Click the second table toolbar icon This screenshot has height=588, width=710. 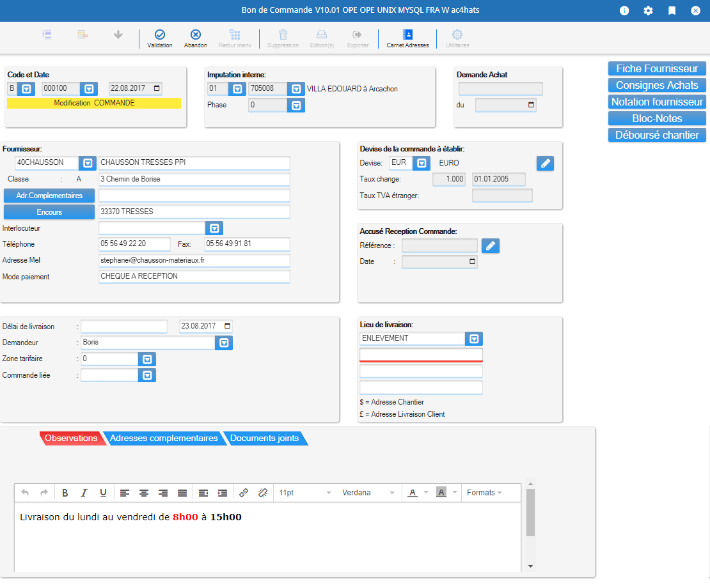[83, 35]
